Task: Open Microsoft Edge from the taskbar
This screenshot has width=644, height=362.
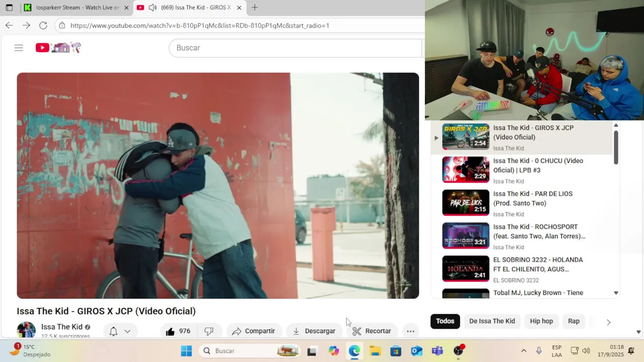Action: (354, 351)
